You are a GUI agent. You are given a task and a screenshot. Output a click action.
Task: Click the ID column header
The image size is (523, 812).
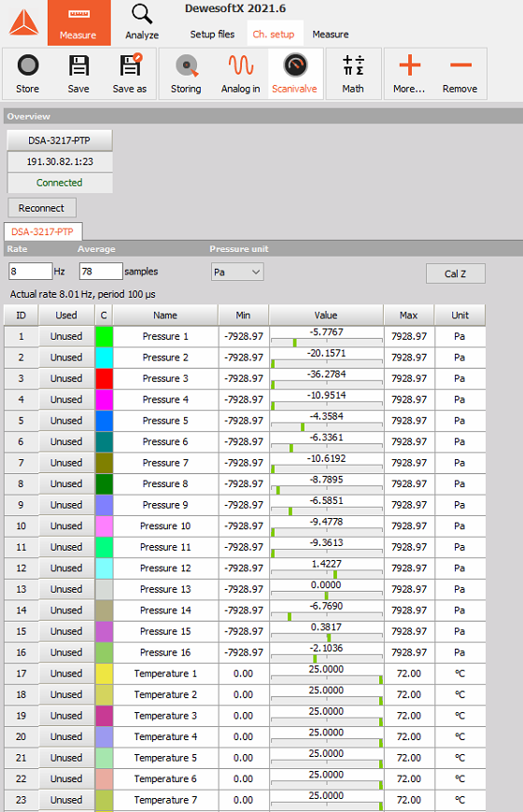(x=21, y=315)
